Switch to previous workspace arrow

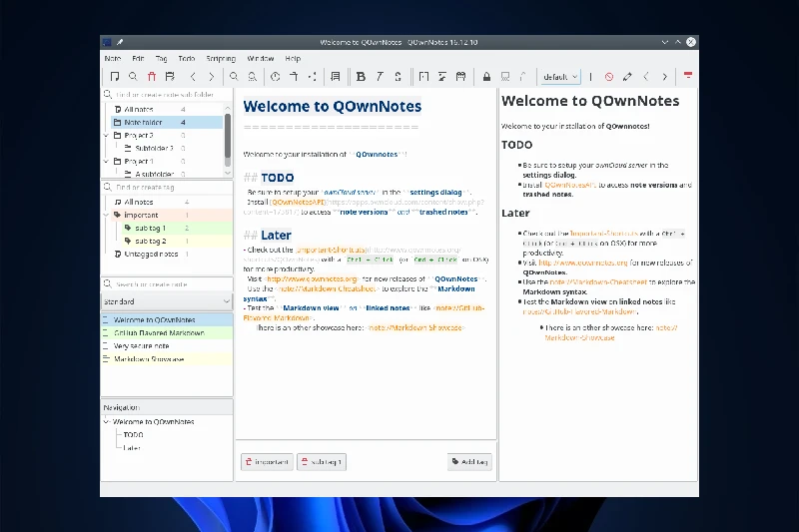tap(646, 77)
